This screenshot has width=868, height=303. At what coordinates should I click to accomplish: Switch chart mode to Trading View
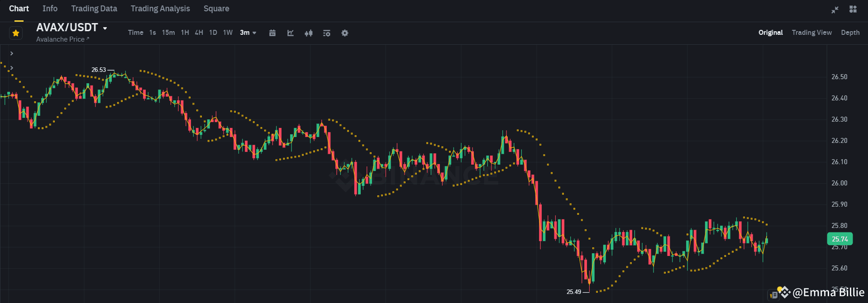coord(811,32)
